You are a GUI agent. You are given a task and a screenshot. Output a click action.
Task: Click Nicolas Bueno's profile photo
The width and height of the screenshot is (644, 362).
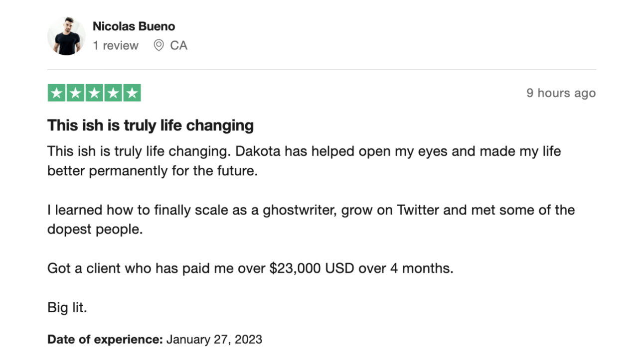click(x=67, y=36)
